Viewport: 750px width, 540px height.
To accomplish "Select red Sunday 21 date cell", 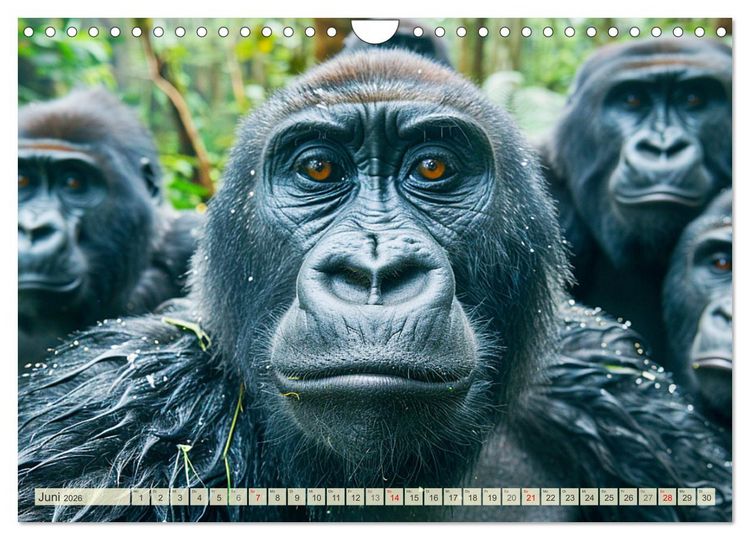I will [x=531, y=497].
